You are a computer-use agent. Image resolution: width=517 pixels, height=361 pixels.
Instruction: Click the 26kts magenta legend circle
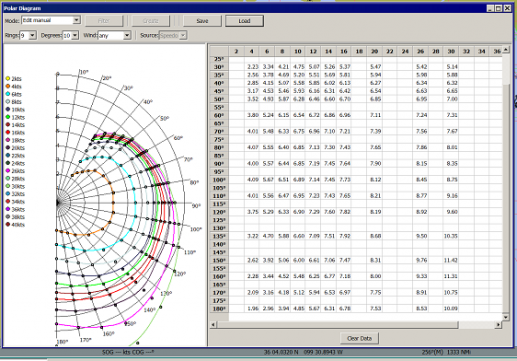coord(7,171)
